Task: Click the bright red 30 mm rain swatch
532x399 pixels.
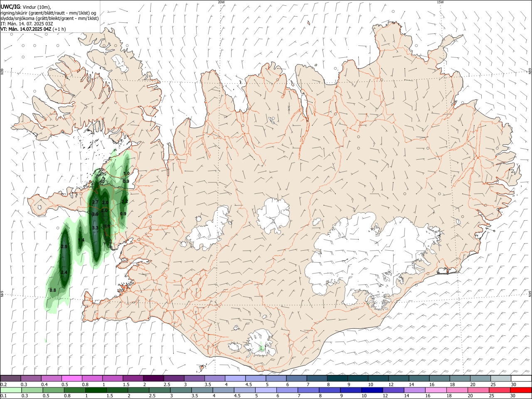Action: point(521,390)
